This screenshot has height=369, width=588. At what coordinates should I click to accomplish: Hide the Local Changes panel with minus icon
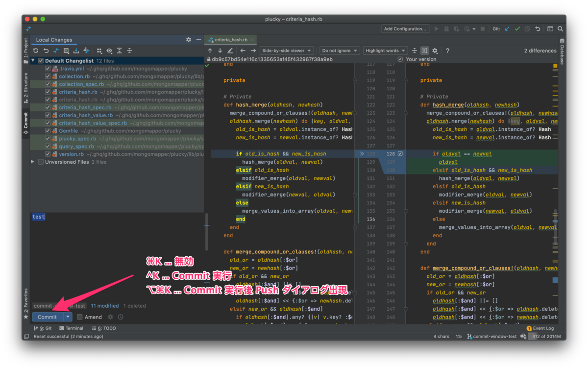pyautogui.click(x=198, y=40)
